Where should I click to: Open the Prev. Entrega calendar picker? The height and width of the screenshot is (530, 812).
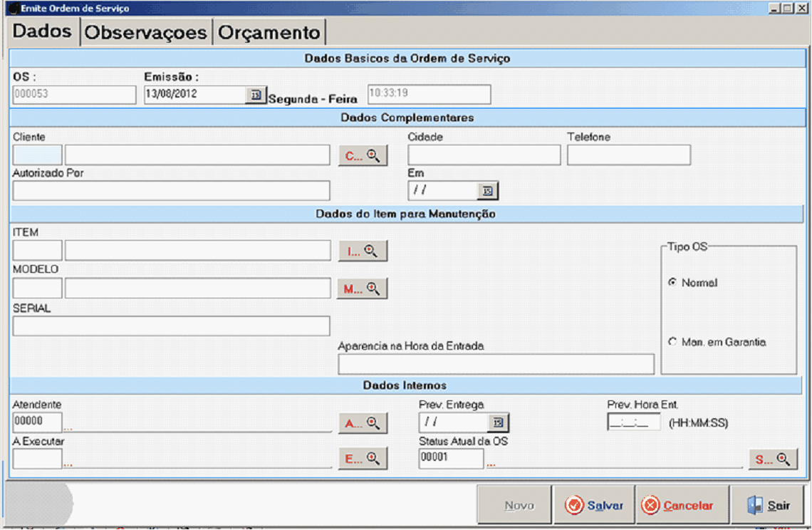(x=499, y=423)
